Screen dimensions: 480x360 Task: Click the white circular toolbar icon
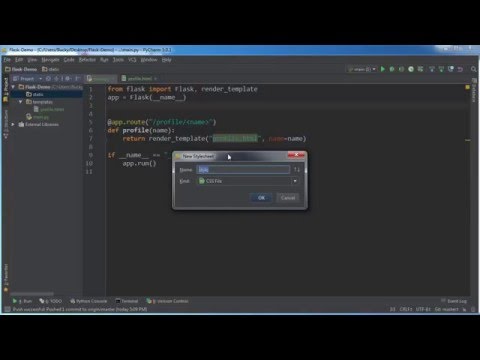click(411, 69)
